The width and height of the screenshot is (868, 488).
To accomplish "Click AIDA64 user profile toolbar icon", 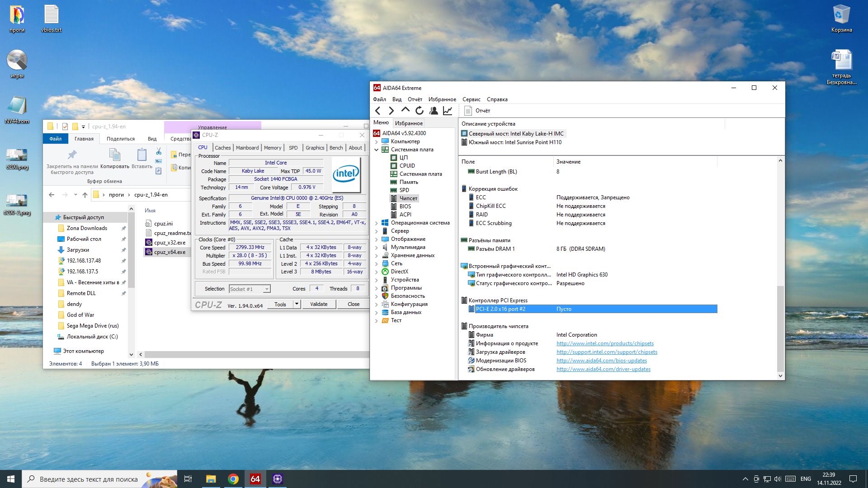I will tap(434, 111).
